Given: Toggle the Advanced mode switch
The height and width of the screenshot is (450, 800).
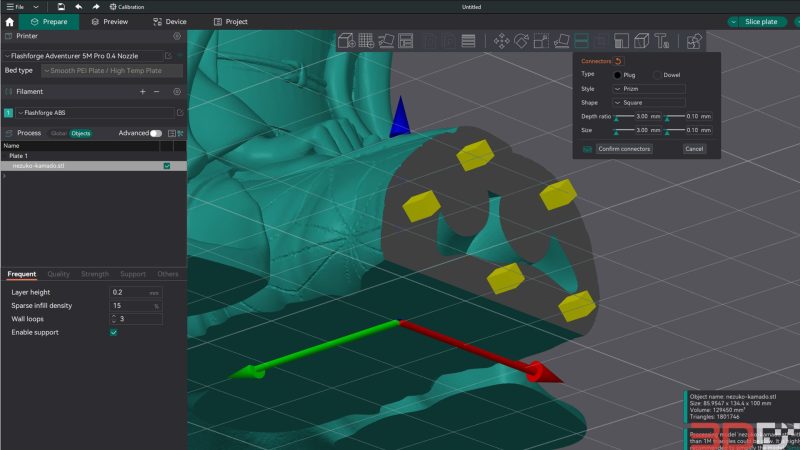Looking at the screenshot, I should pos(156,133).
